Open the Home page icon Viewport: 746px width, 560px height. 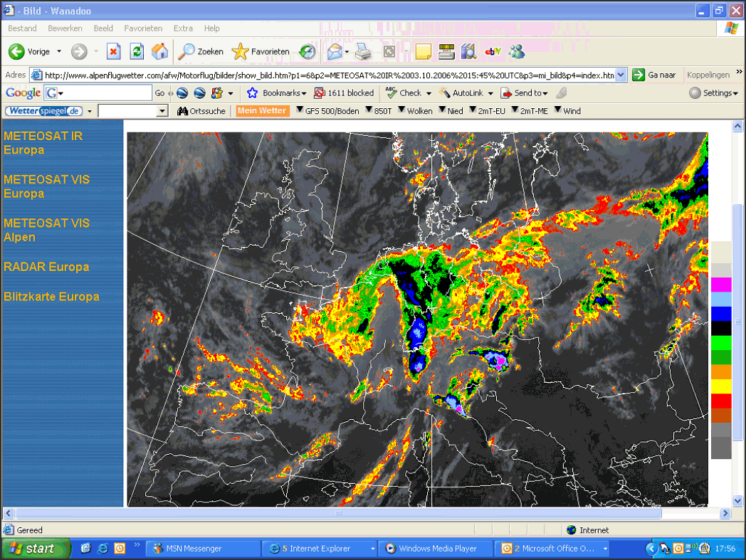click(160, 51)
